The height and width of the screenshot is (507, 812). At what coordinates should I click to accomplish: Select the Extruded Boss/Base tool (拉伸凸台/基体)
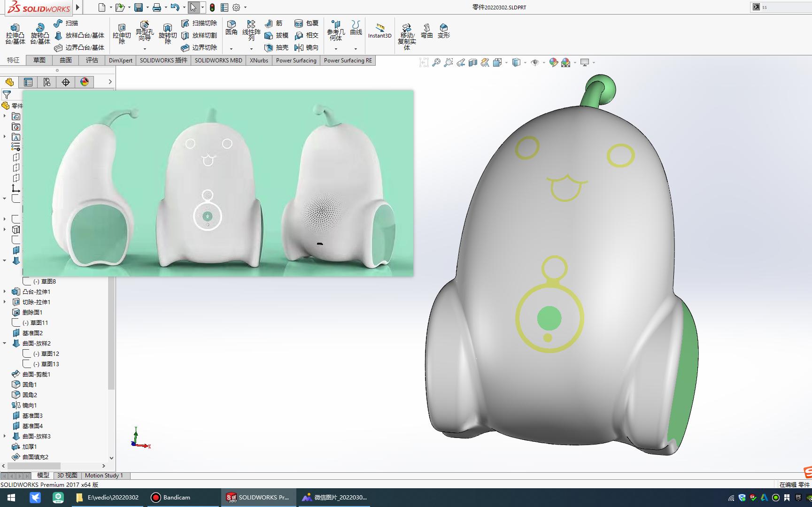pos(15,33)
